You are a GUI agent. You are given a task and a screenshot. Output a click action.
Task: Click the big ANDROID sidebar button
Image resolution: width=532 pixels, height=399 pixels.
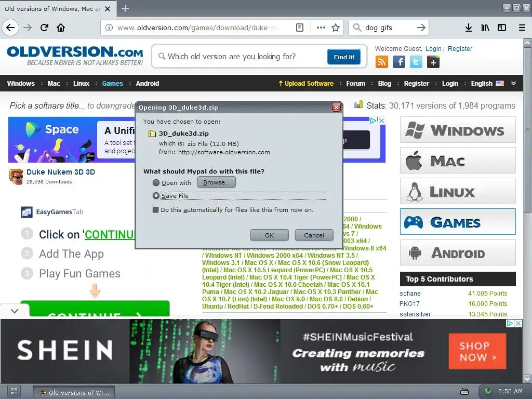(458, 252)
